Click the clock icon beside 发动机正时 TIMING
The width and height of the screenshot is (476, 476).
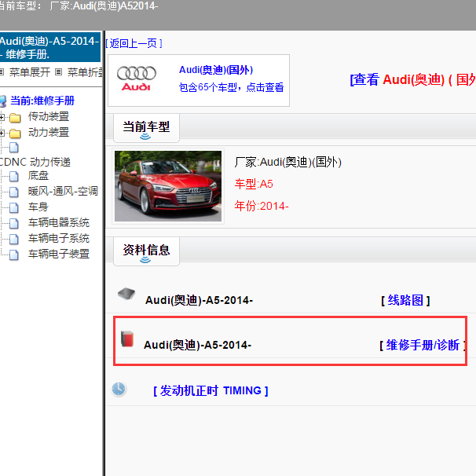[119, 389]
